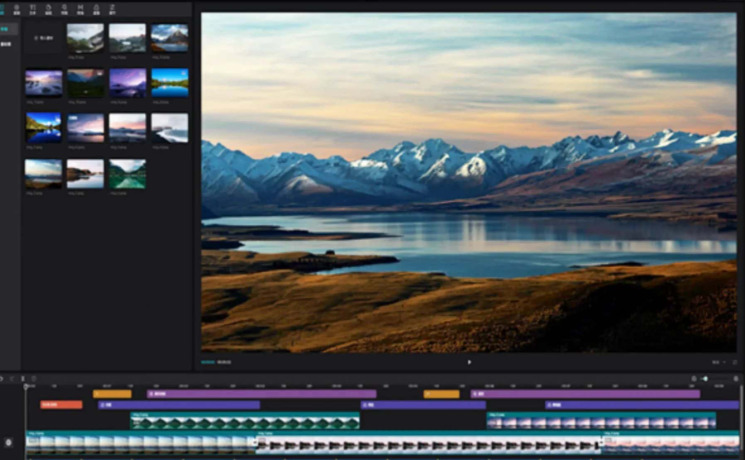Viewport: 745px width, 460px height.
Task: Select the white waves on beach thumbnail
Action: click(x=170, y=128)
